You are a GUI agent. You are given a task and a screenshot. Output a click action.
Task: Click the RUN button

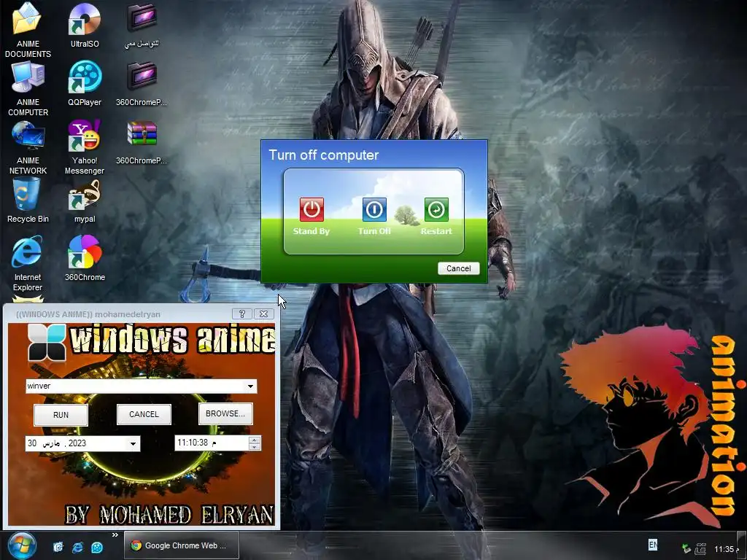point(61,415)
